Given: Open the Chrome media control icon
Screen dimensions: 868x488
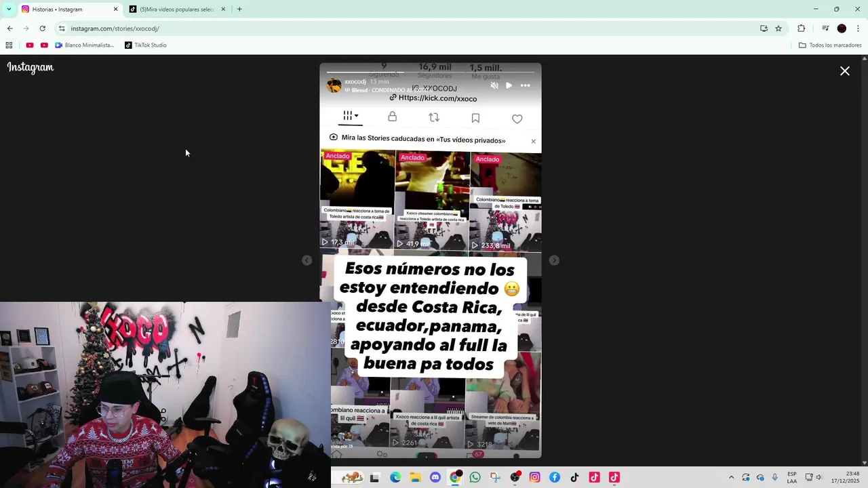Looking at the screenshot, I should [x=825, y=28].
